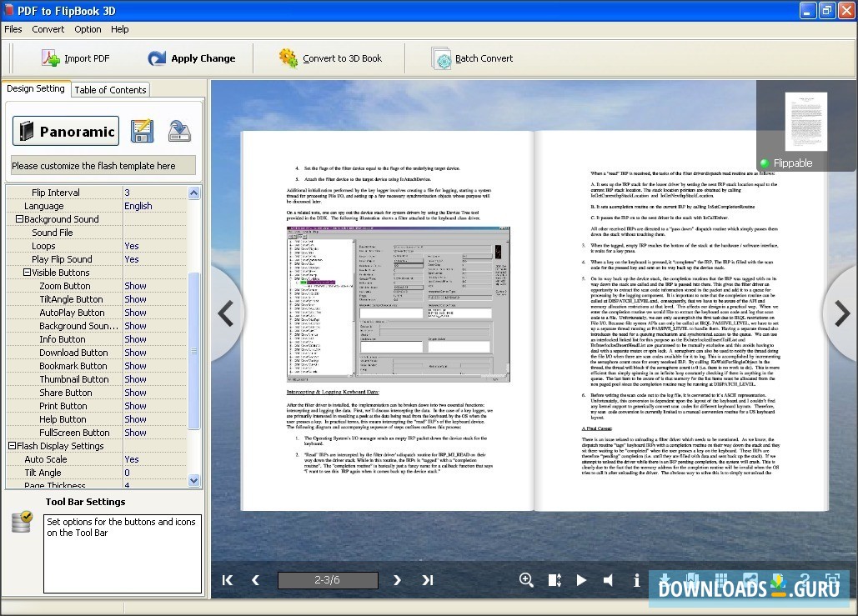Viewport: 858px width, 616px height.
Task: Toggle the Auto Scale Yes value
Action: 155,459
